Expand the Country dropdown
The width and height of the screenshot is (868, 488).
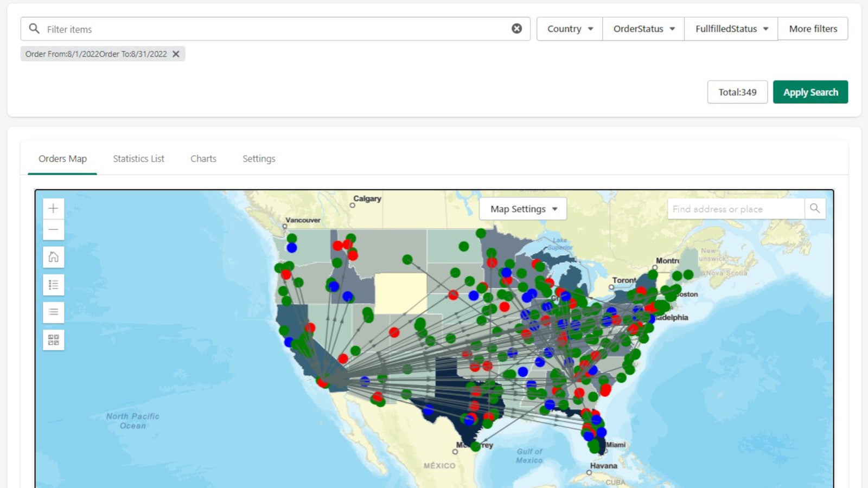tap(569, 29)
